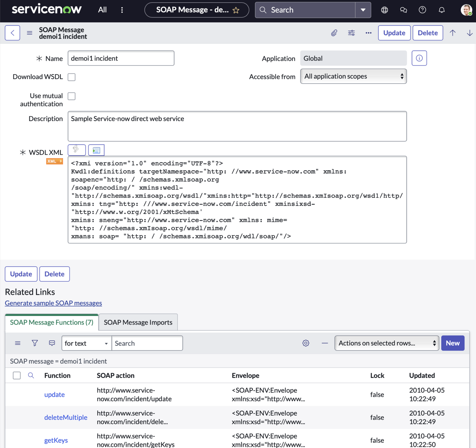Viewport: 476px width, 448px height.
Task: Open Actions on selected rows dropdown
Action: click(x=387, y=343)
